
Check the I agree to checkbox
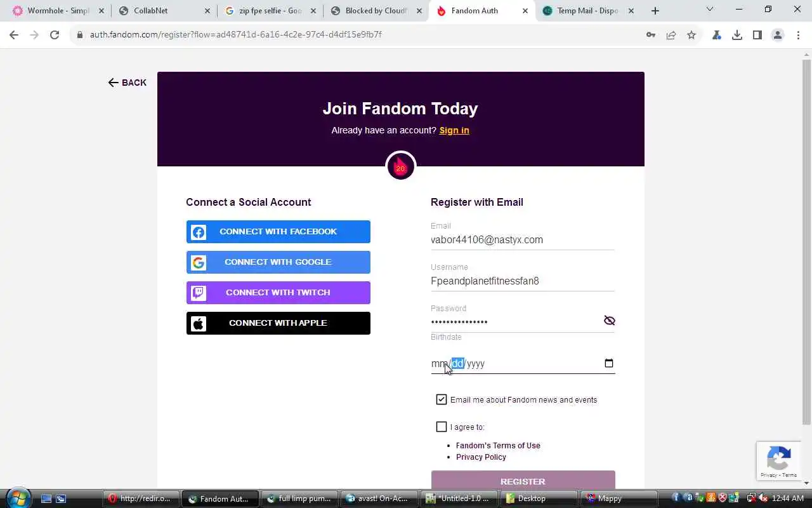click(x=442, y=427)
